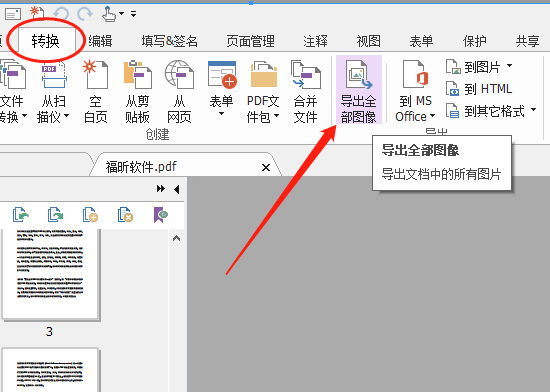Switch to the 表单 ribbon tab

point(421,41)
